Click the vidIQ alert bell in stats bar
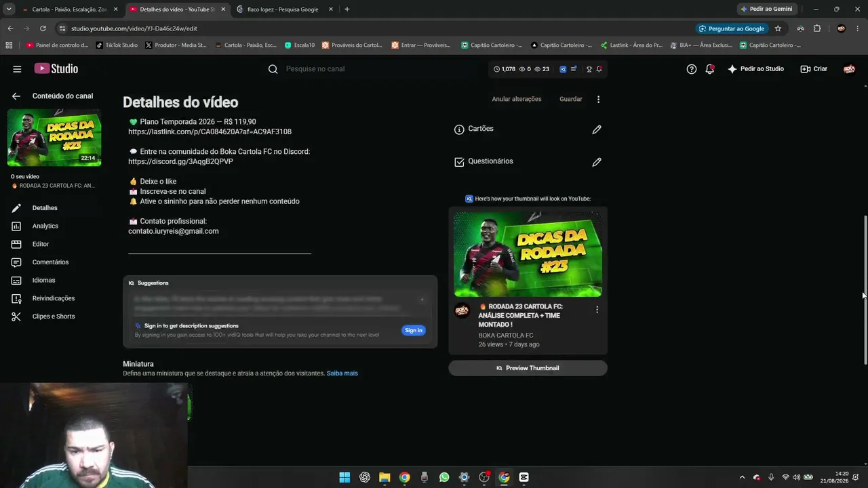The image size is (868, 488). coord(599,69)
